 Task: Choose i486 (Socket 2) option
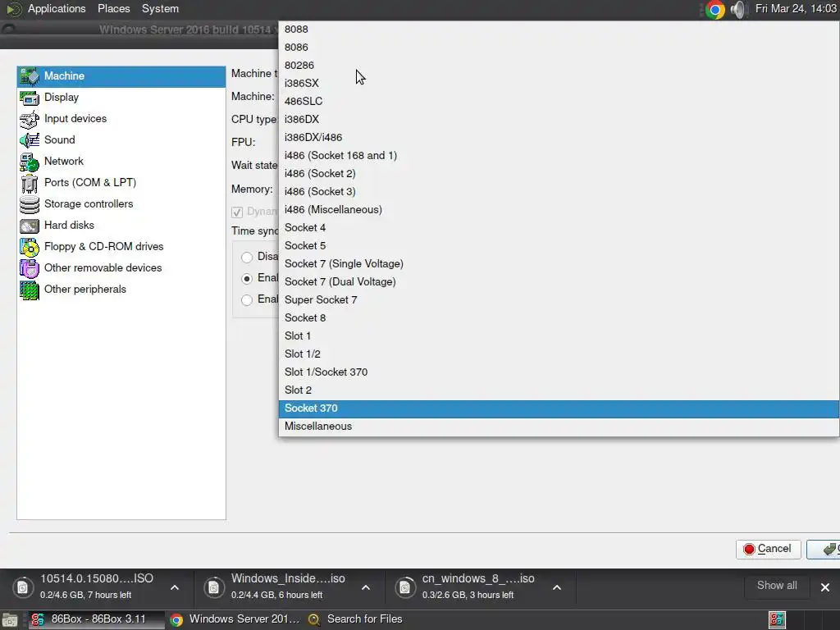point(559,174)
